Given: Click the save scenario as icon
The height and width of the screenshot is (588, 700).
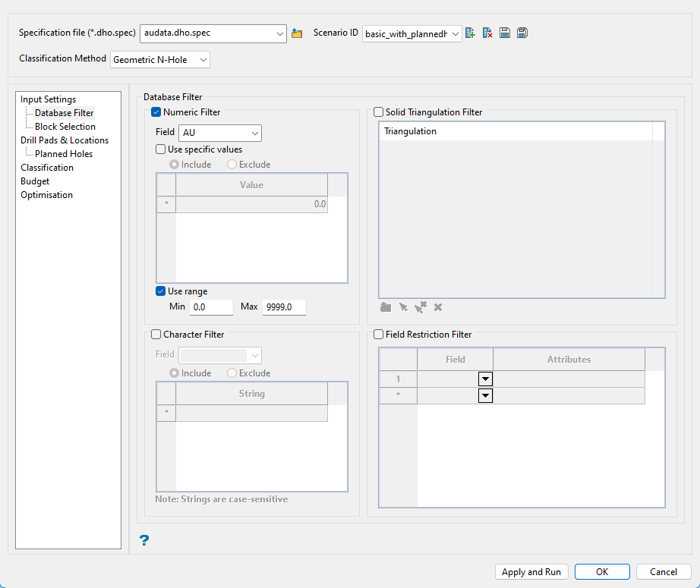Looking at the screenshot, I should tap(522, 33).
